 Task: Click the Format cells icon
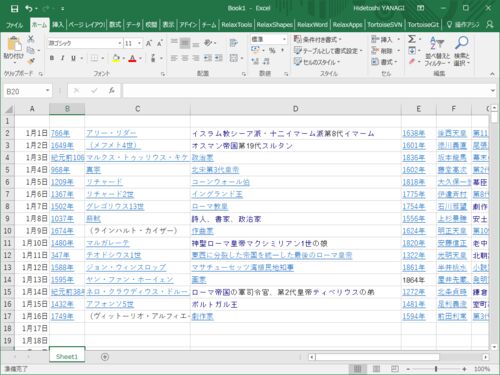[x=375, y=62]
